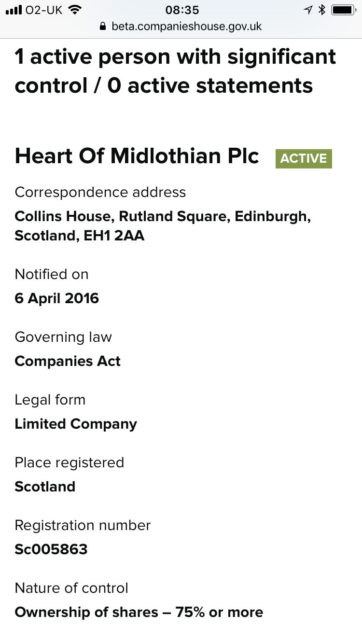Select the Heart Of Midlothian Plc heading
Viewport: 362px width, 644px height.
pos(137,156)
